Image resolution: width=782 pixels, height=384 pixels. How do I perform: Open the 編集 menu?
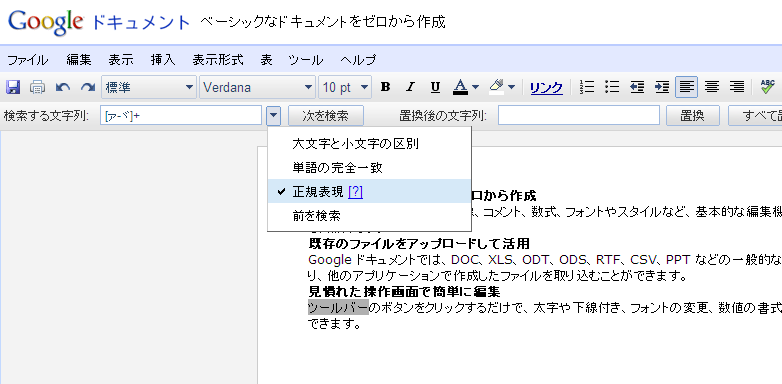tap(79, 60)
